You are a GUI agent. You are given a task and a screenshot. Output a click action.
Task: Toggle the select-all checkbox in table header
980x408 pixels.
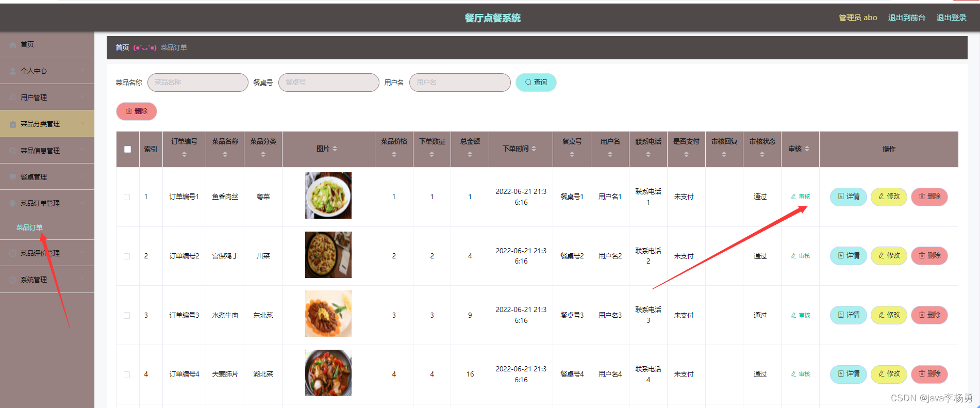click(x=127, y=149)
